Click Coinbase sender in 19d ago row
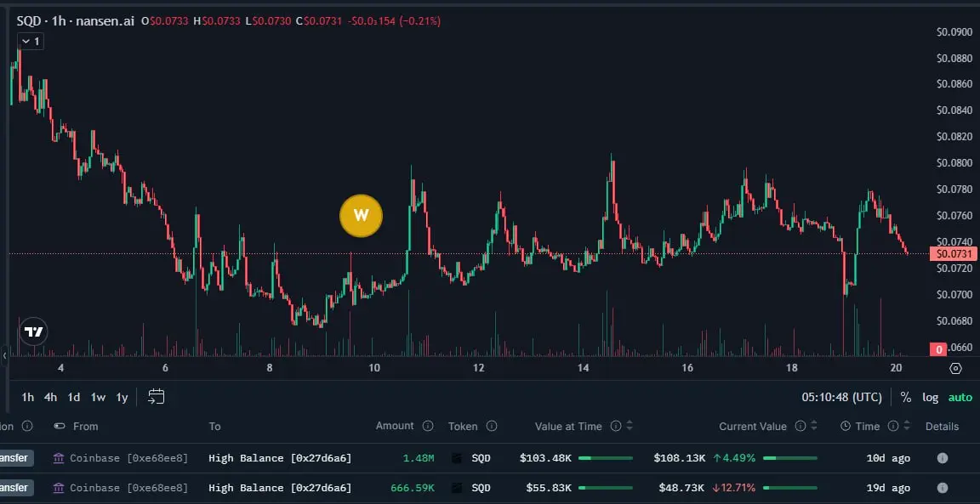This screenshot has height=504, width=980. (x=128, y=488)
